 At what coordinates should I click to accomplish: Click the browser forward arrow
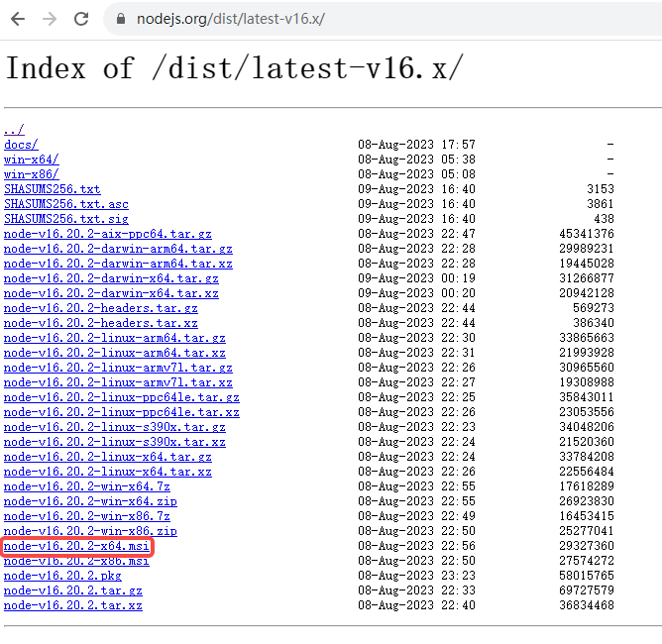(50, 19)
